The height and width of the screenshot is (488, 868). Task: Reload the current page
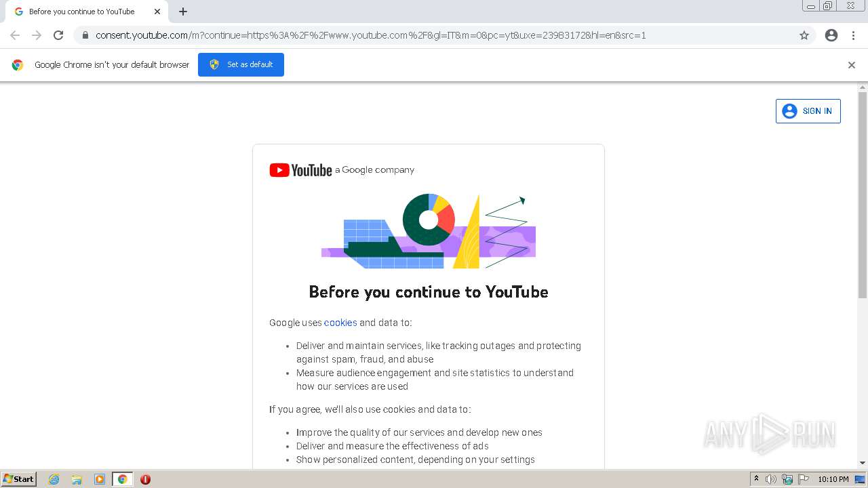point(58,35)
